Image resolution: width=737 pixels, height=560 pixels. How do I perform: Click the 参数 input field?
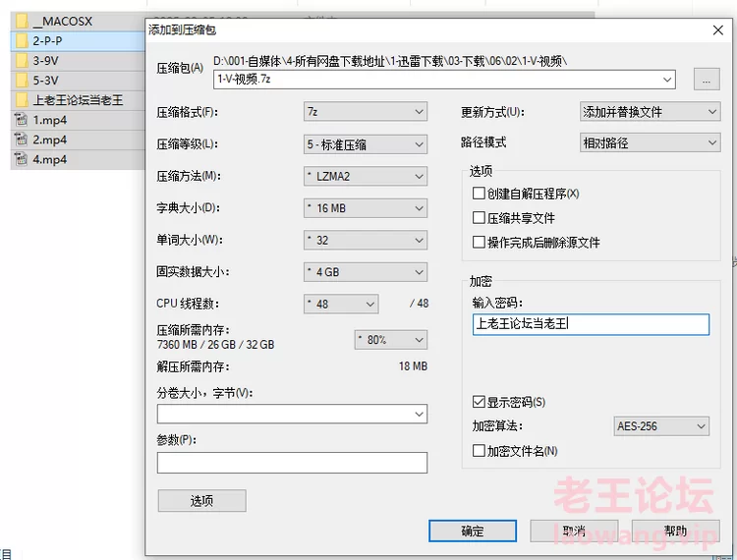point(292,463)
